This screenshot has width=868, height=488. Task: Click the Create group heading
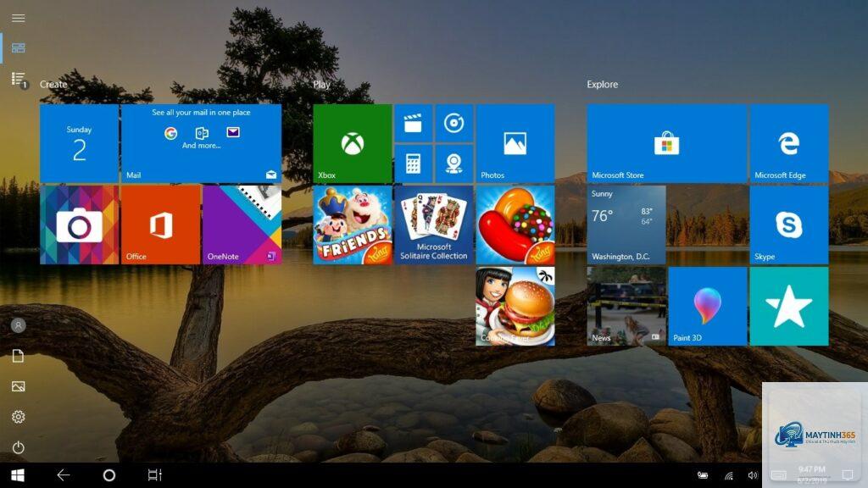click(x=53, y=84)
